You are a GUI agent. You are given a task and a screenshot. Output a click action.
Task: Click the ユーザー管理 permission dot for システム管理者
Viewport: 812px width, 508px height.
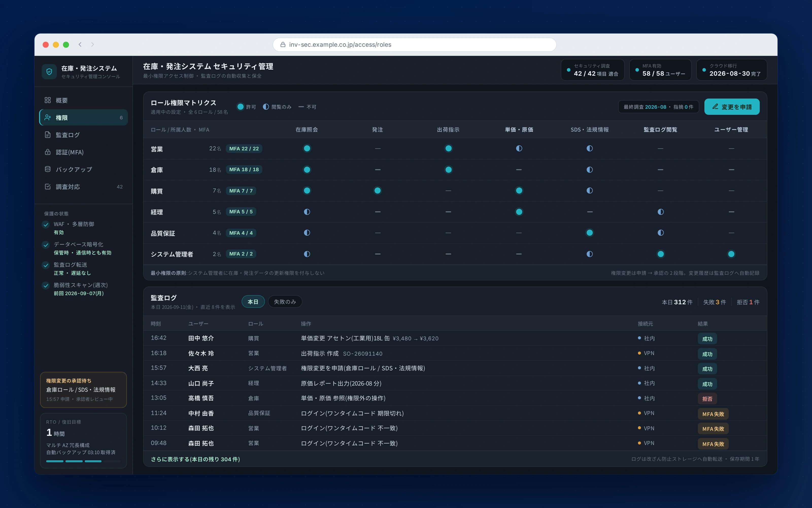[731, 254]
